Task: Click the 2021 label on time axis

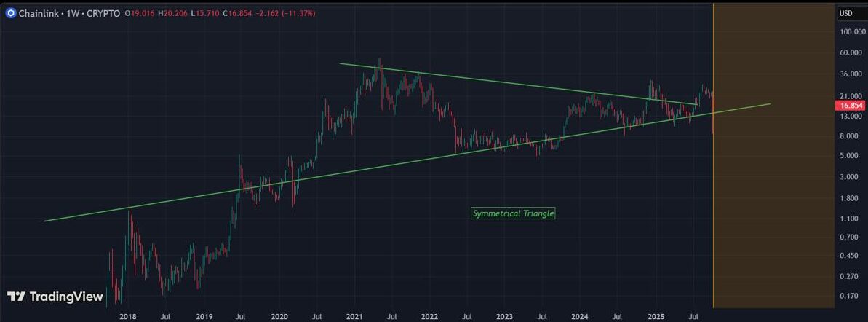Action: click(x=354, y=317)
